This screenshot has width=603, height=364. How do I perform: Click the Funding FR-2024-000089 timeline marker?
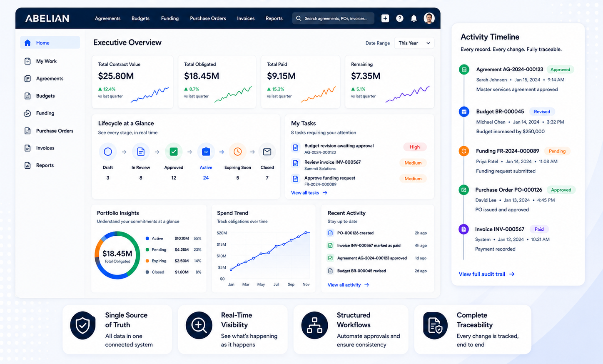pyautogui.click(x=464, y=151)
